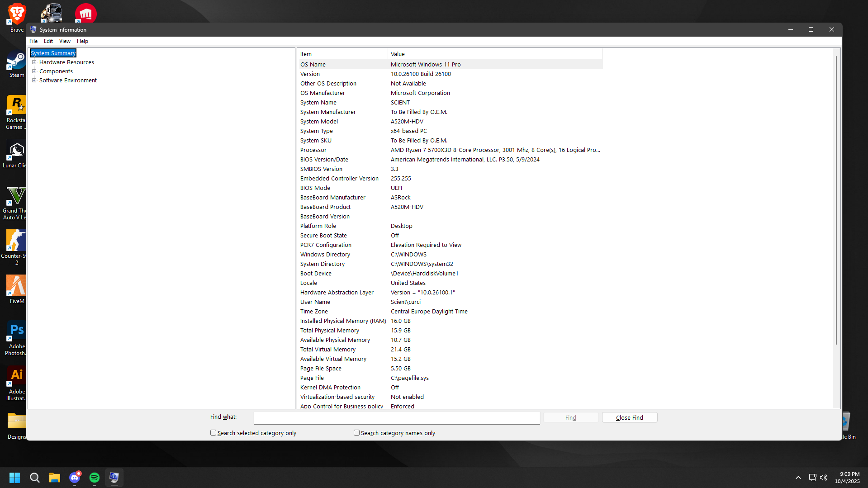
Task: Select the OS Manufacturer item
Action: 323,93
